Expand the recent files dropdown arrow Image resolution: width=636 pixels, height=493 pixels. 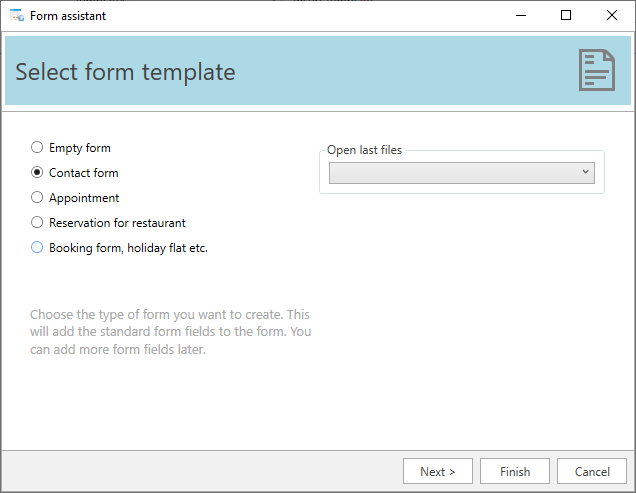click(x=586, y=173)
